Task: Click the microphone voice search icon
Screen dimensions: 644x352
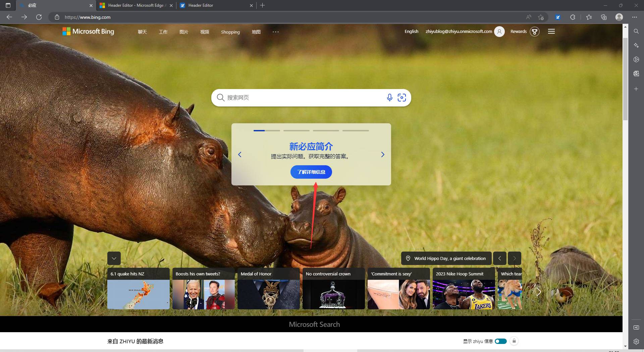Action: click(389, 97)
